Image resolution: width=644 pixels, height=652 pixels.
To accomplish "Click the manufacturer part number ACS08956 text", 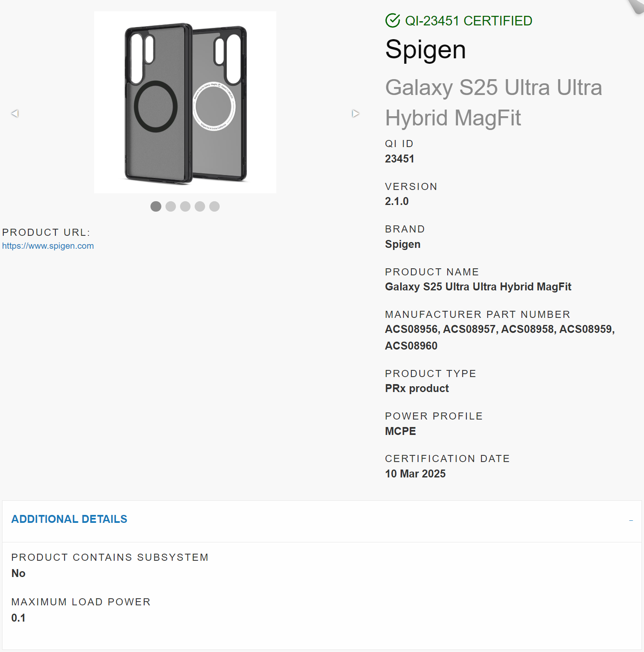I will pyautogui.click(x=411, y=329).
